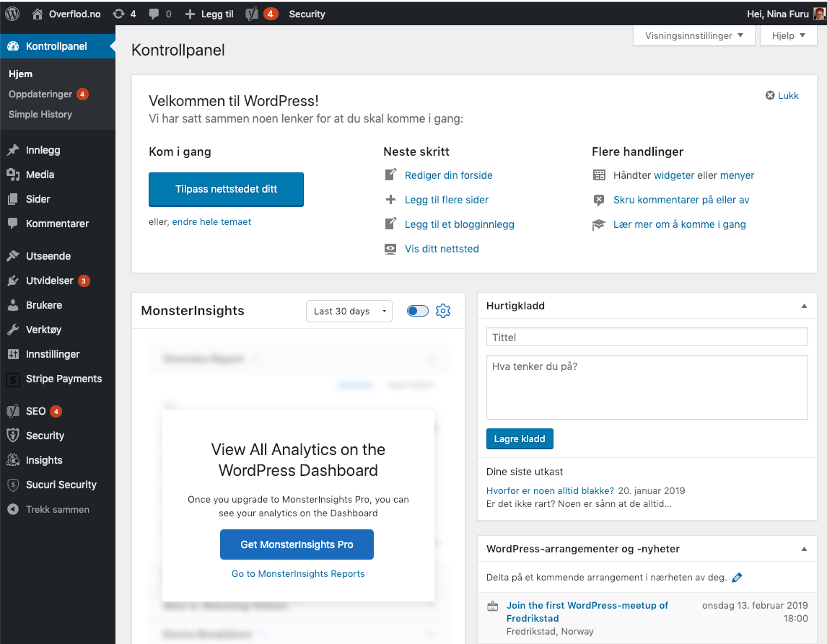
Task: Click the Kommentarer speech bubble icon
Action: click(x=13, y=224)
